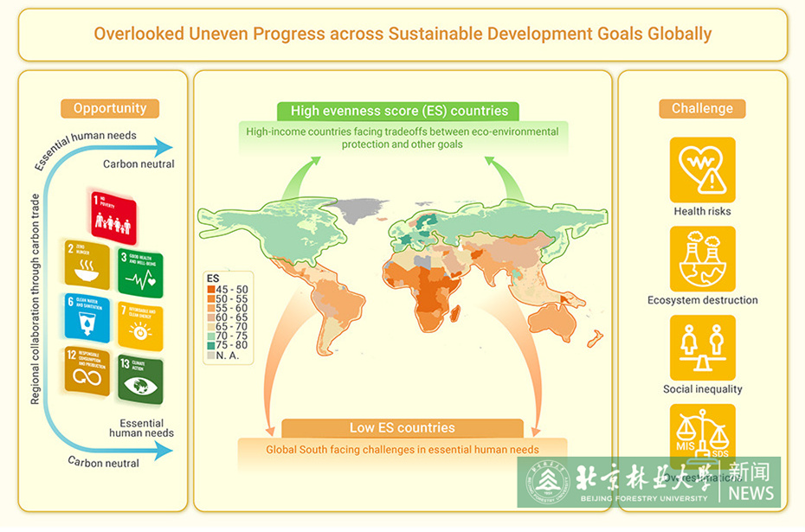Viewport: 805px width, 532px height.
Task: Select the Zero Hunger SDG 2 tile
Action: coord(87,265)
